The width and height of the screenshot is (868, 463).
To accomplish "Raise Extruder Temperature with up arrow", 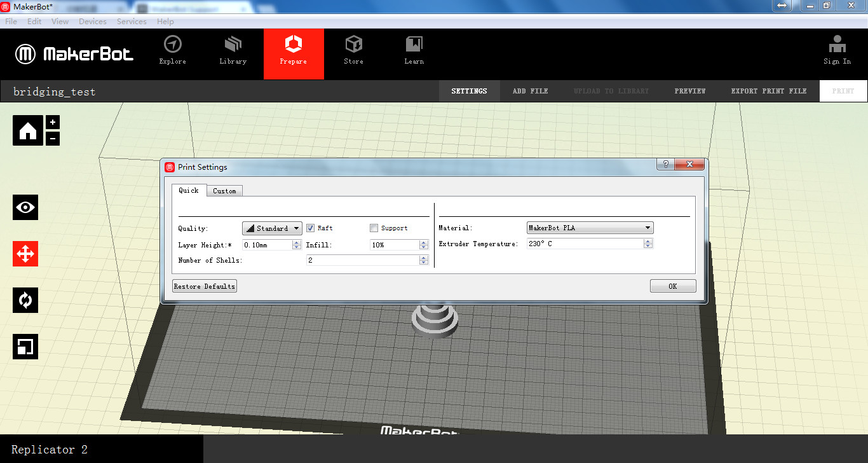I will pos(648,241).
